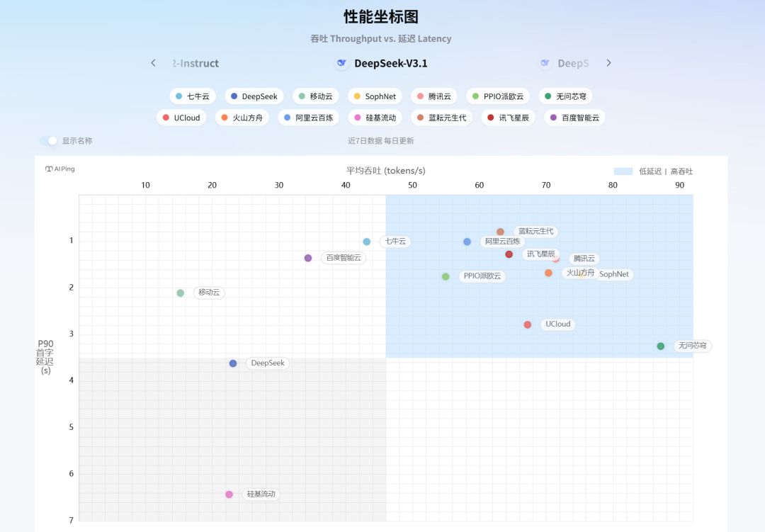The image size is (765, 532).
Task: Switch to the DeepS model tab on right
Action: pos(565,63)
